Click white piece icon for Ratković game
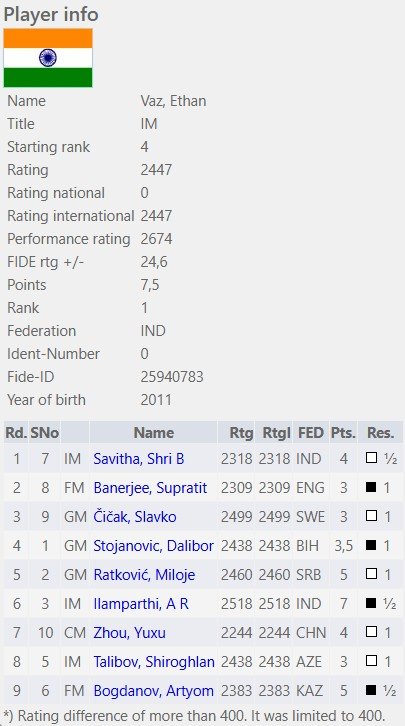This screenshot has height=726, width=405. [371, 574]
